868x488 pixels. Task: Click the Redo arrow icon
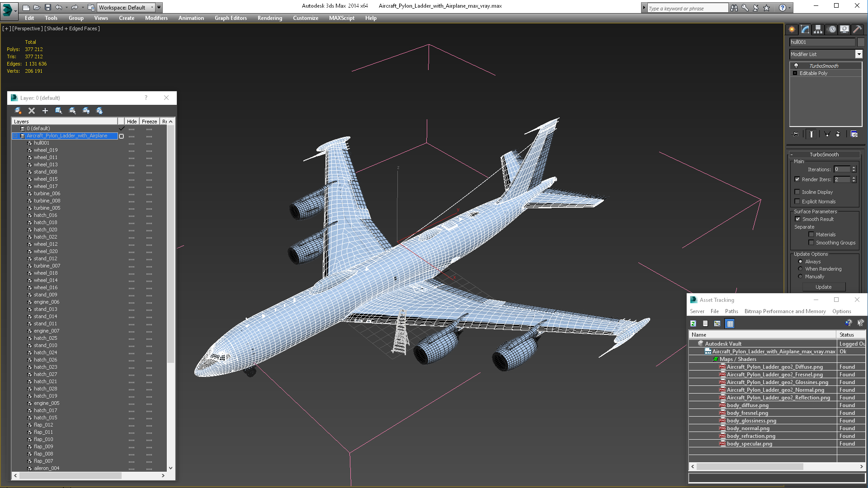tap(74, 7)
